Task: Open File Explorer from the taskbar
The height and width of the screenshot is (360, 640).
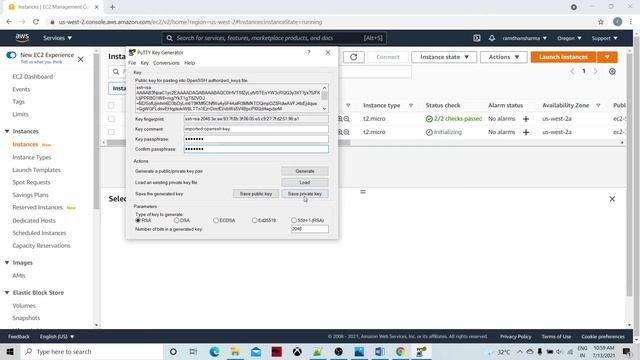Action: 235,351
